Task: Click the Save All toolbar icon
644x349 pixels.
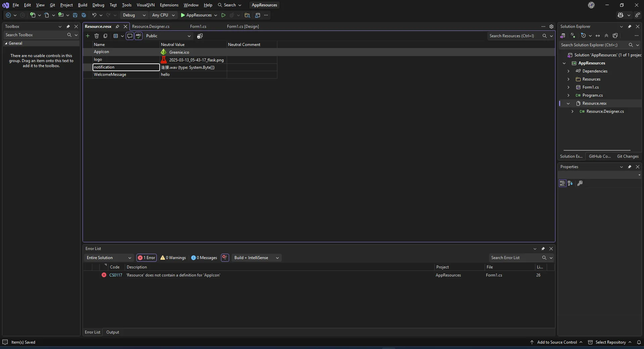Action: pyautogui.click(x=84, y=15)
